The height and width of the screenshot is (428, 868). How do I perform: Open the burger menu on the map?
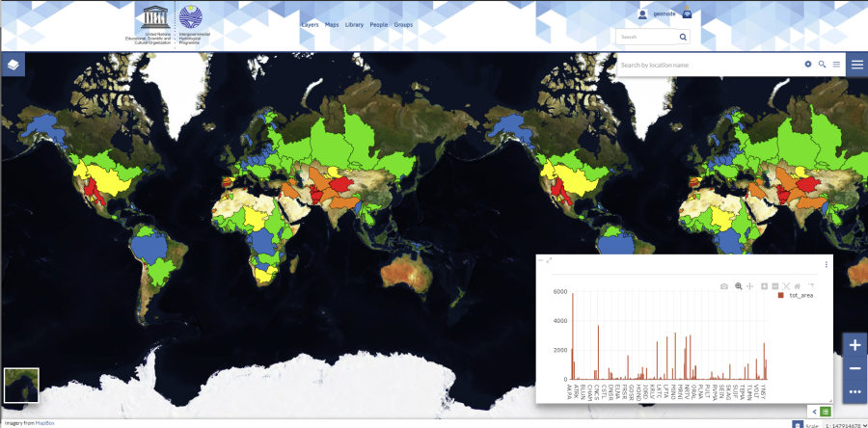[854, 65]
